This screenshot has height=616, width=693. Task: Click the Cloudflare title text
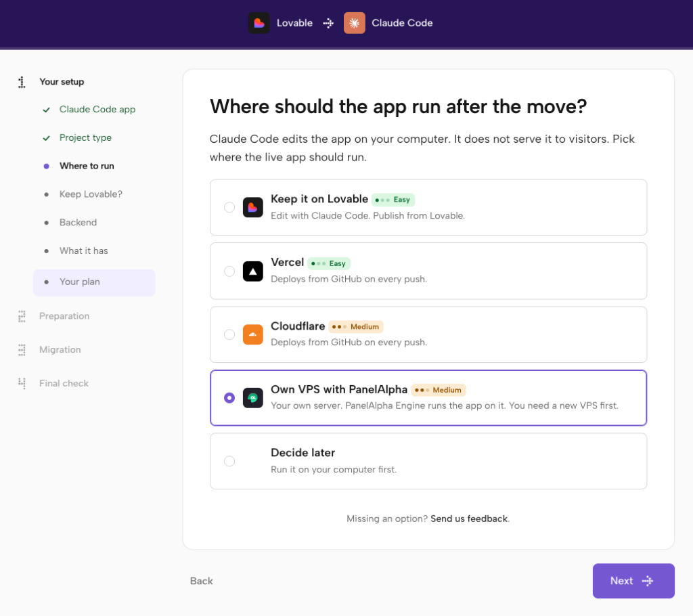pos(298,326)
